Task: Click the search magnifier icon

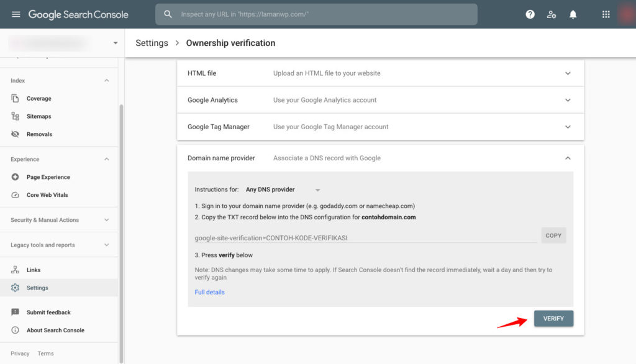Action: click(x=168, y=14)
